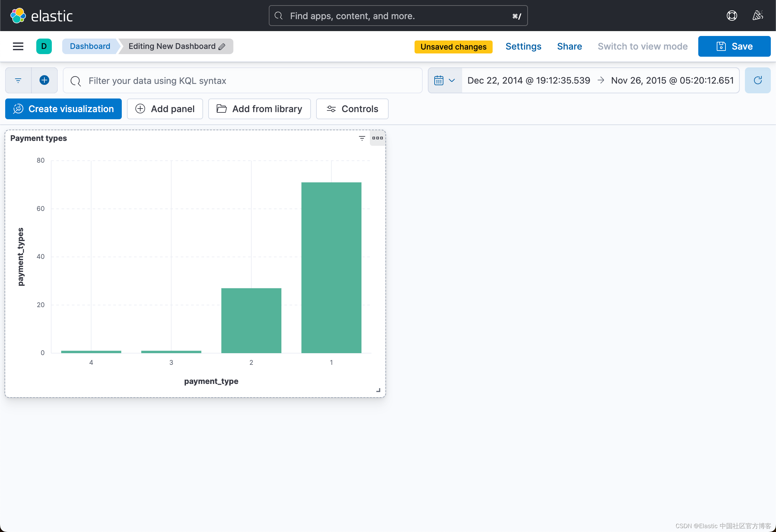Open the newsfeed celebration icon

point(757,16)
